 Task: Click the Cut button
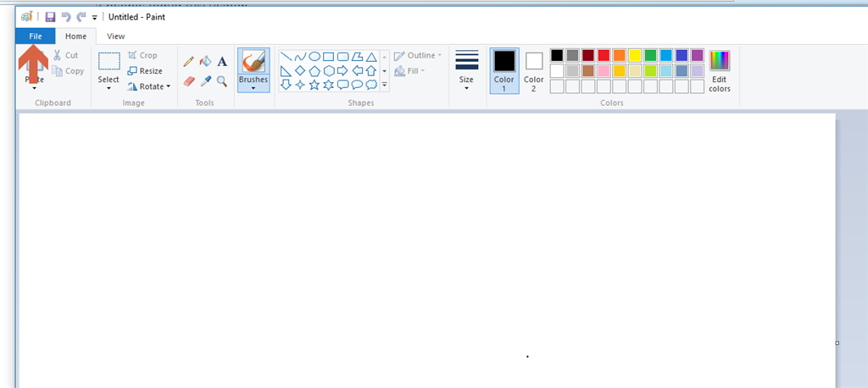pos(65,55)
